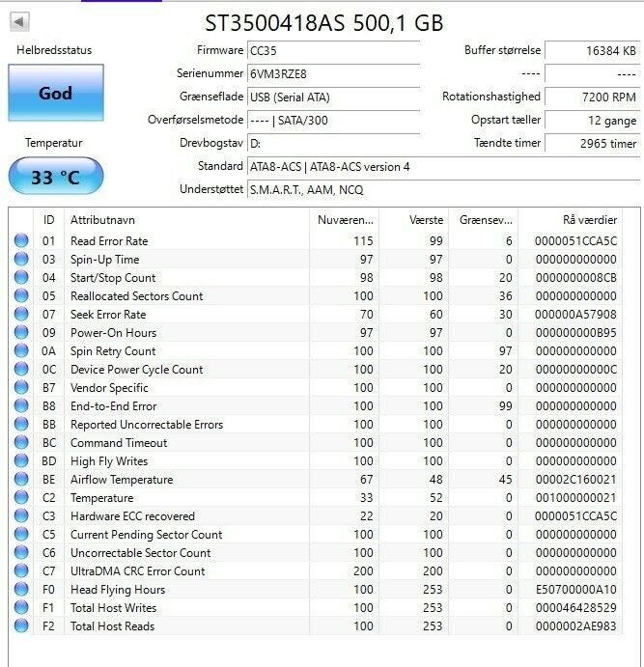The height and width of the screenshot is (667, 644).
Task: Click the Drevbogstav field D:
Action: click(333, 144)
